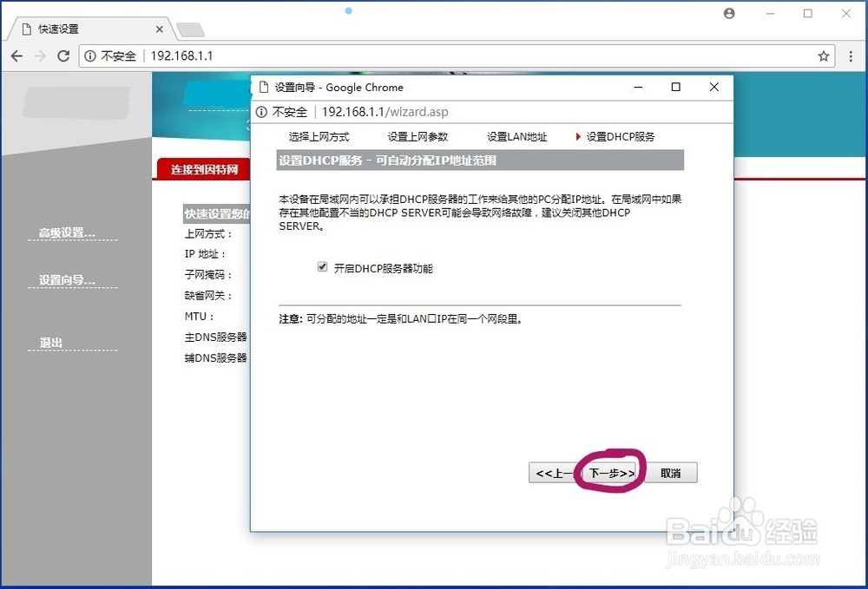Open the Chrome profile account icon
Viewport: 868px width, 589px height.
pyautogui.click(x=728, y=13)
